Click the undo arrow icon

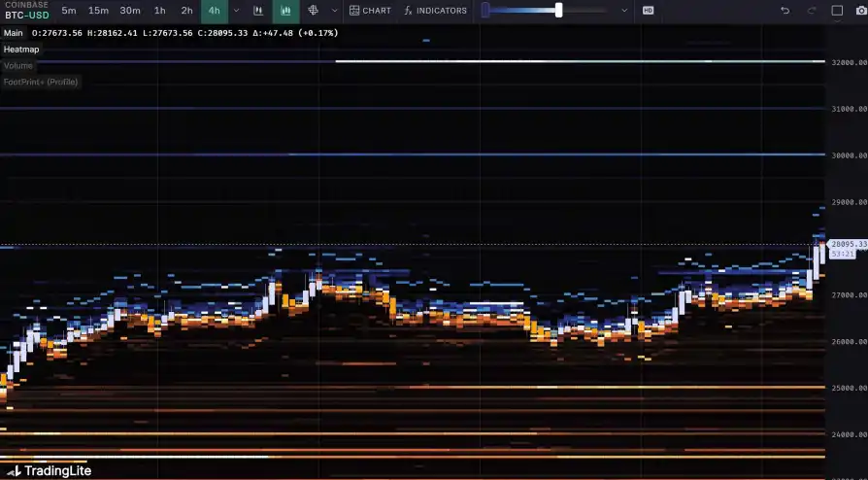[x=785, y=11]
